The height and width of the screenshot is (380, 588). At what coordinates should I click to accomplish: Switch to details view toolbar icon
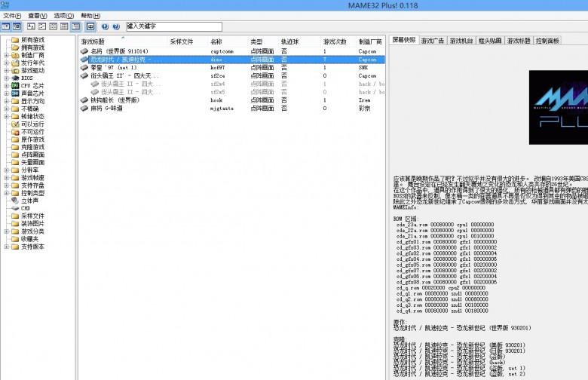pos(65,26)
